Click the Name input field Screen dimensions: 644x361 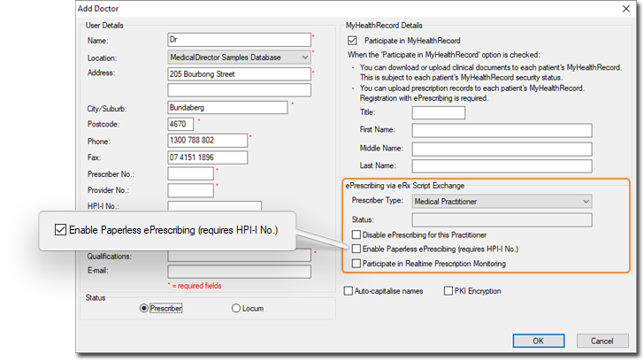tap(239, 40)
